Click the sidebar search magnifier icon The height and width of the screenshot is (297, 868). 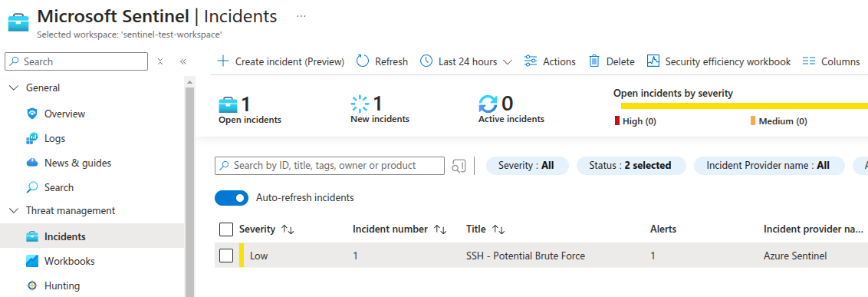15,61
